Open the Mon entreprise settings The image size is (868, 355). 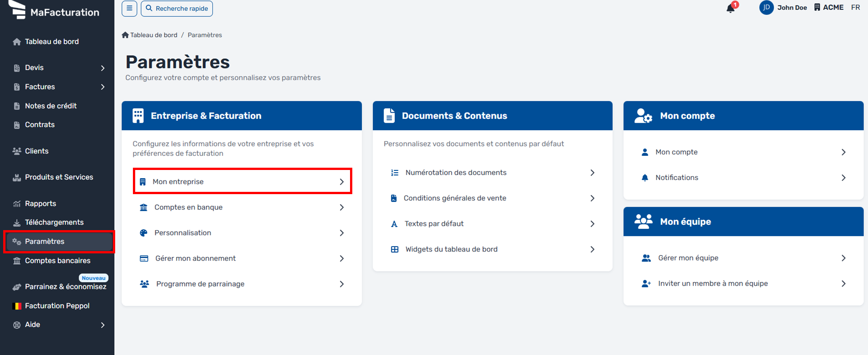pos(242,181)
